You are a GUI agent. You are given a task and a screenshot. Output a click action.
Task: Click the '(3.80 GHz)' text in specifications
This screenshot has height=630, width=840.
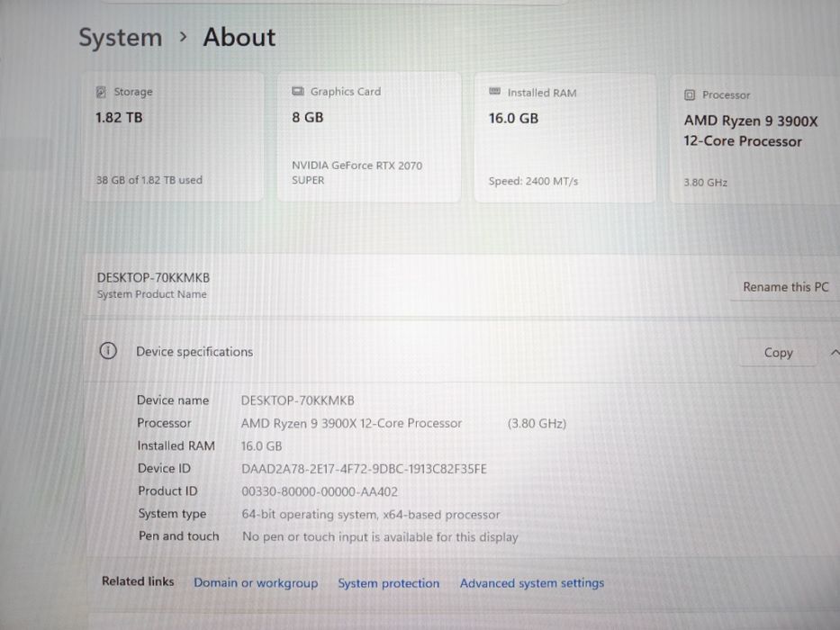click(x=537, y=424)
